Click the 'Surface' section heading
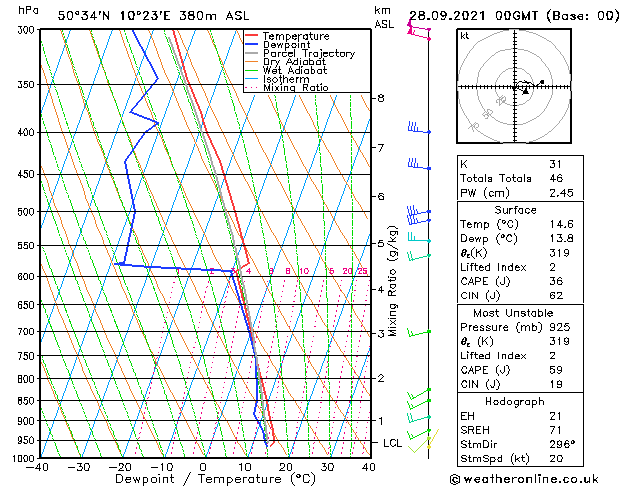This screenshot has height=486, width=629. point(515,210)
